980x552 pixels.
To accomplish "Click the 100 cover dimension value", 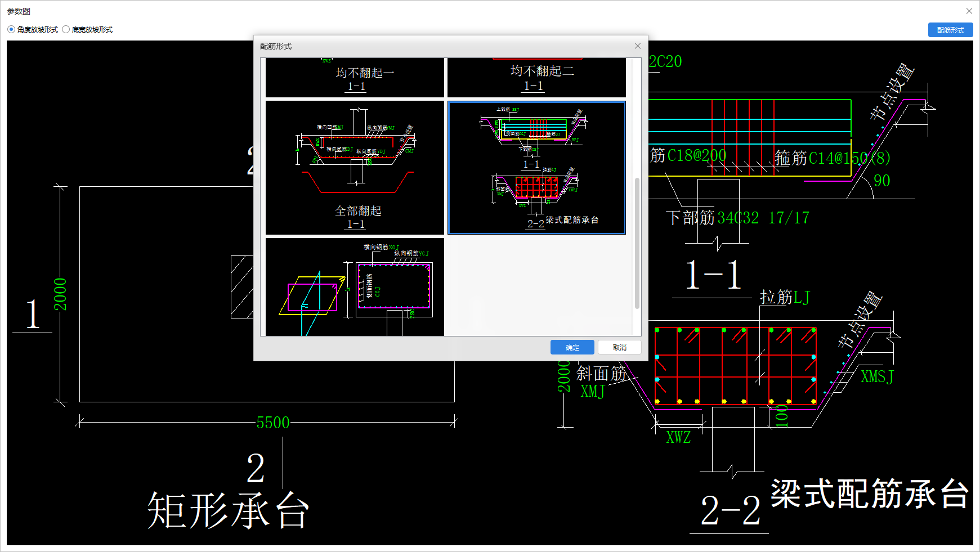I will click(x=781, y=416).
